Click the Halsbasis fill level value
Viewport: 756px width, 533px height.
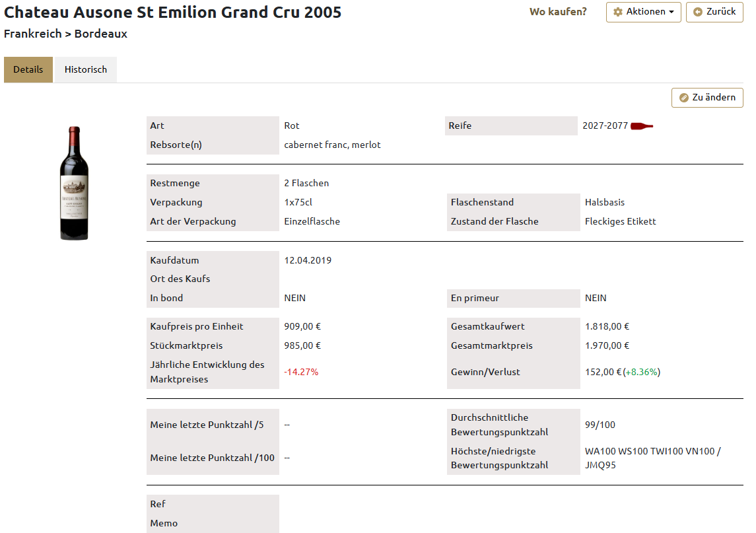[x=605, y=203]
